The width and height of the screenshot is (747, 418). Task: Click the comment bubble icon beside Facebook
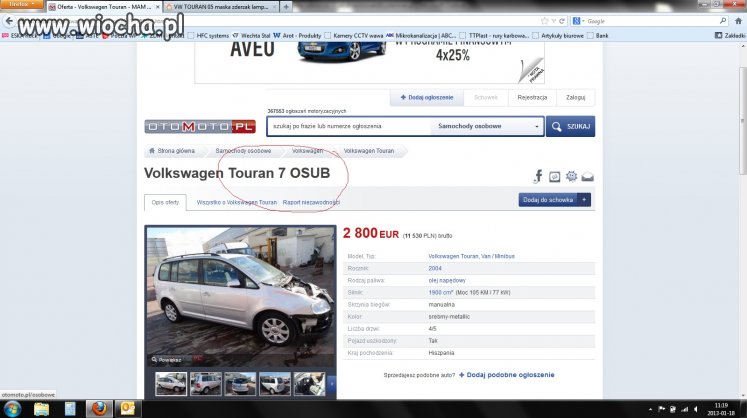pyautogui.click(x=555, y=177)
